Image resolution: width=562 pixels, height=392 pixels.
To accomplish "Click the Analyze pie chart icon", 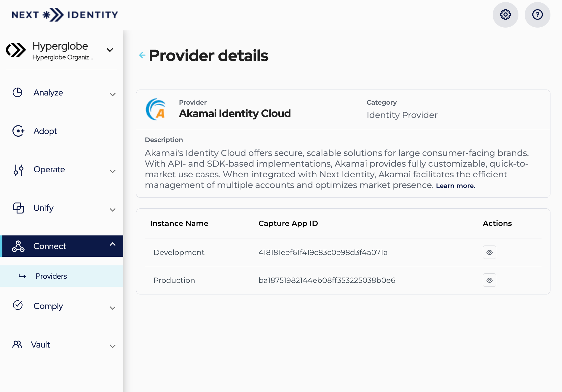I will point(17,92).
